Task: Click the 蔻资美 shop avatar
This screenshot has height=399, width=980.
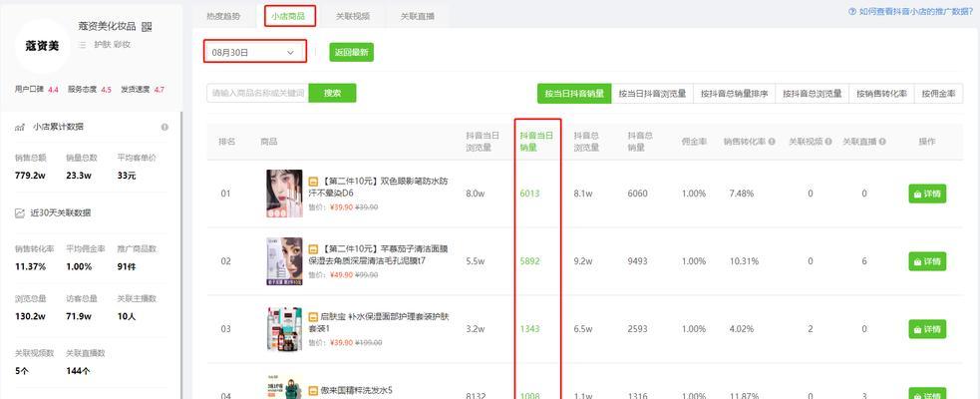Action: 42,46
